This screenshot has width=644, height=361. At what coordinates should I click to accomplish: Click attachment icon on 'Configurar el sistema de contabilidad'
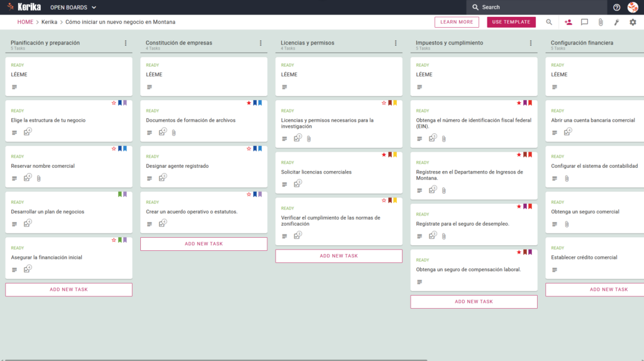point(567,178)
